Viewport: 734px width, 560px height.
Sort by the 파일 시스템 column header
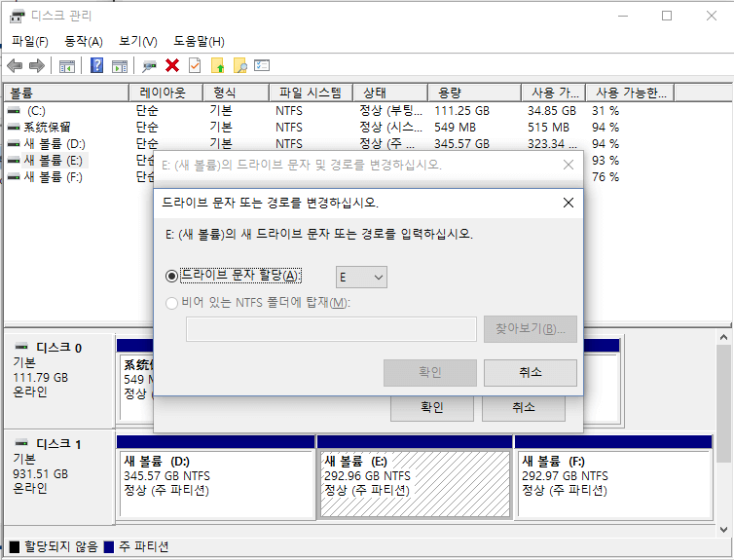(x=311, y=93)
